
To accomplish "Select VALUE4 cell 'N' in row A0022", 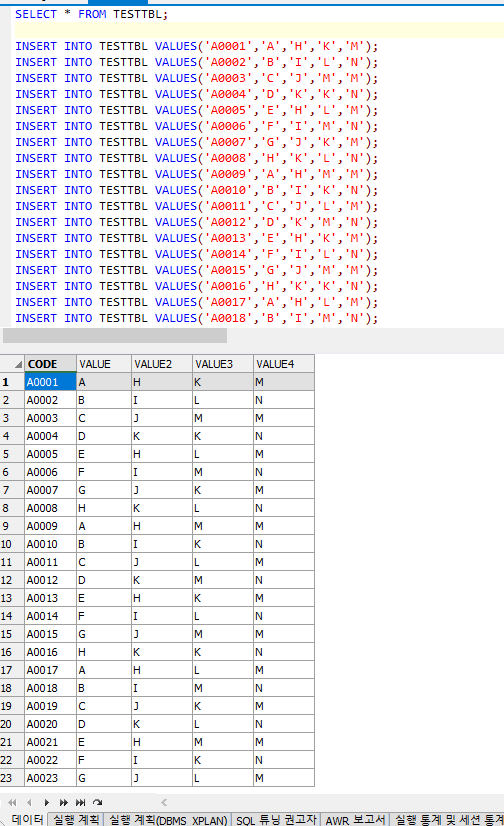I will pyautogui.click(x=284, y=760).
